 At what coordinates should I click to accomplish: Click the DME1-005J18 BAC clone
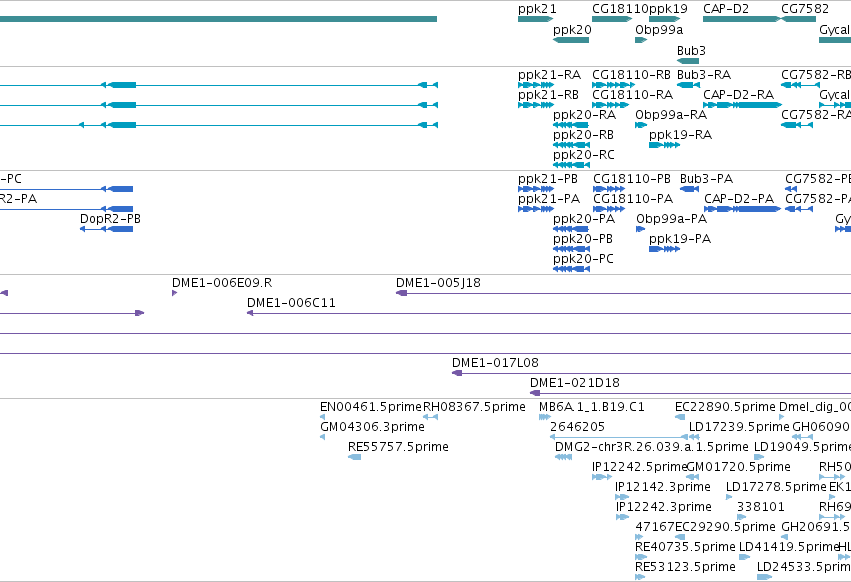pos(623,293)
